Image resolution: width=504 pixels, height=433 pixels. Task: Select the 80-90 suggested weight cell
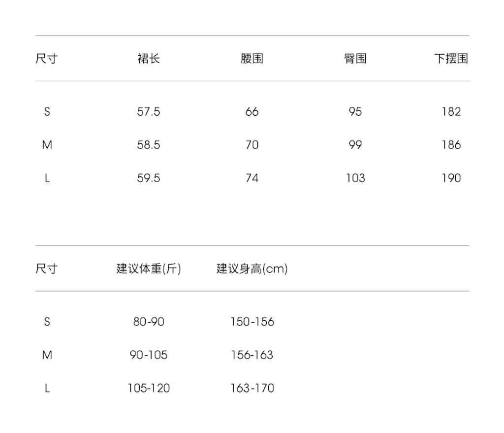click(x=149, y=322)
